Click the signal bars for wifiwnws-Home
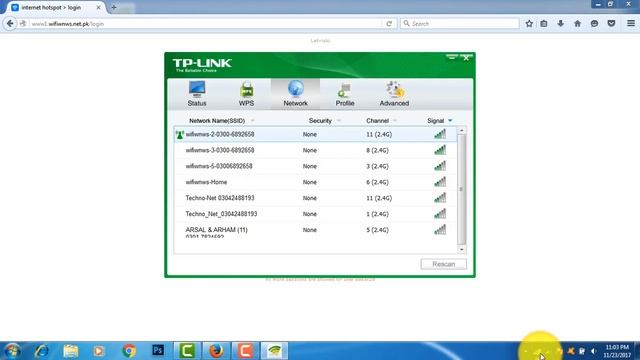640x360 pixels. point(440,182)
